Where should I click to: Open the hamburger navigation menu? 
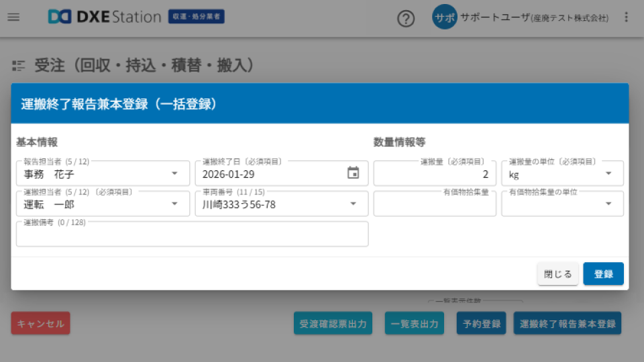pyautogui.click(x=13, y=17)
